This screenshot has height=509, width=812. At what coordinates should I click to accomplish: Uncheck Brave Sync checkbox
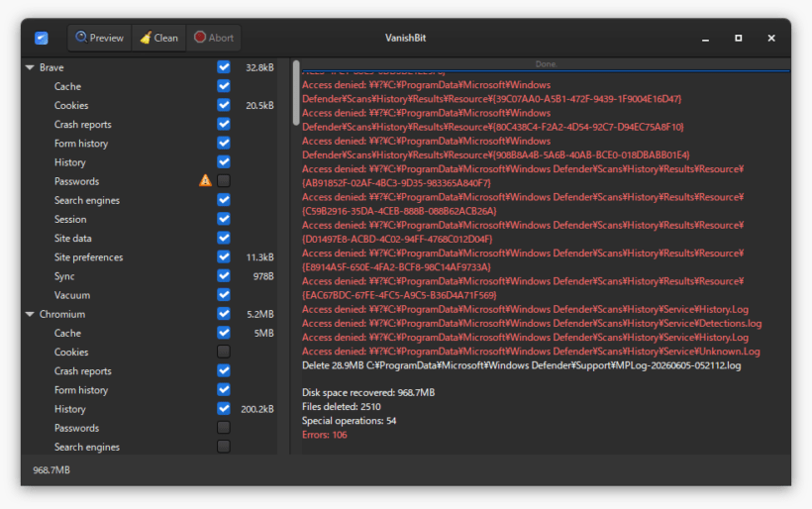point(224,276)
